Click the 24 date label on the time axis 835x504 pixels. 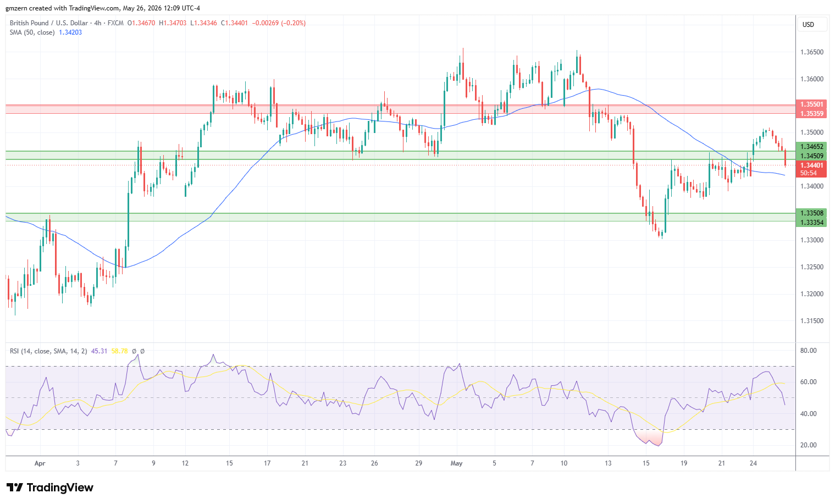click(x=753, y=463)
